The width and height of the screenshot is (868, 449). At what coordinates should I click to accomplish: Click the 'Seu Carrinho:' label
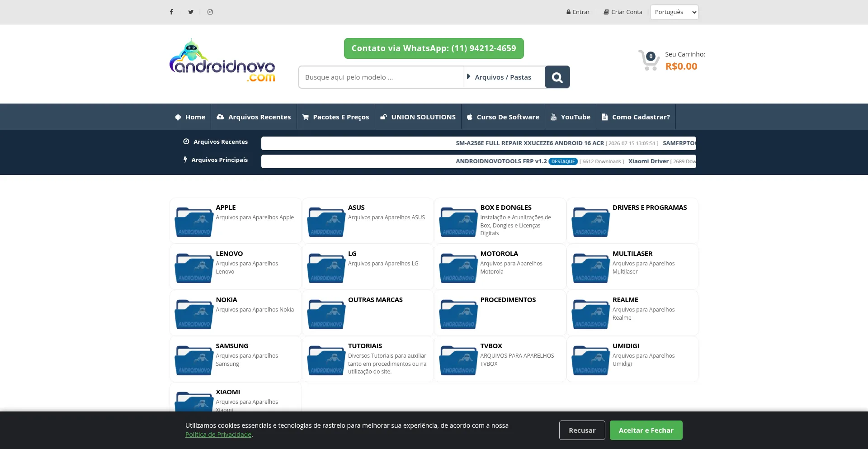tap(685, 54)
